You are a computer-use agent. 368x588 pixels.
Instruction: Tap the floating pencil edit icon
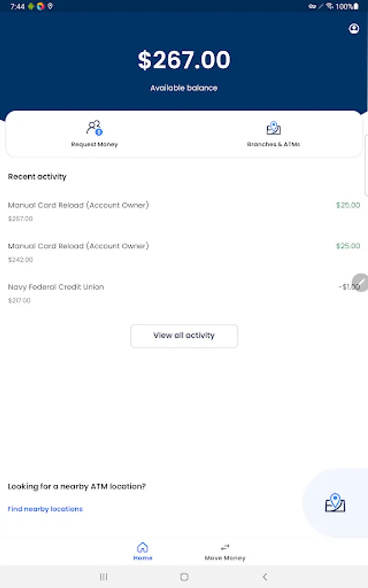tap(360, 282)
